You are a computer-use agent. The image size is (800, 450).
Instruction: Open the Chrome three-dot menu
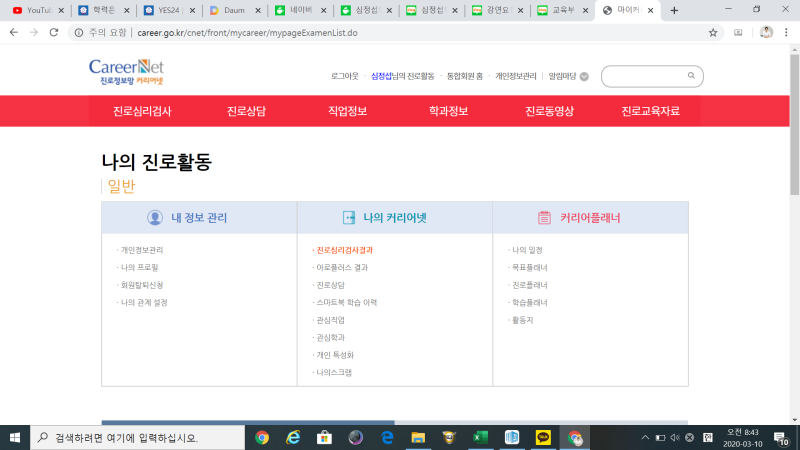[786, 33]
